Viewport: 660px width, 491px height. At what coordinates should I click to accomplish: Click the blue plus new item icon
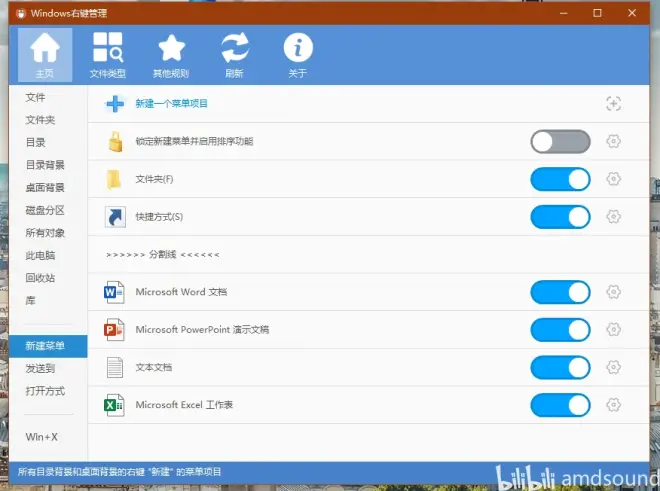pos(115,104)
